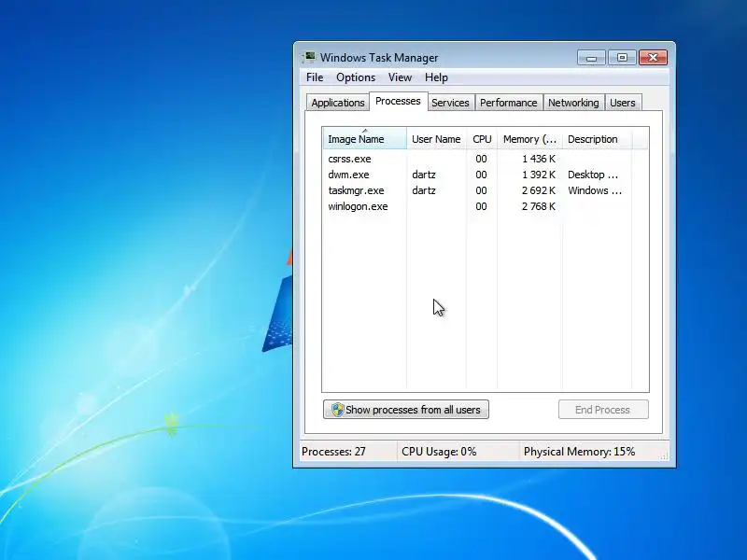Sort processes by CPU column header
747x560 pixels.
(482, 138)
